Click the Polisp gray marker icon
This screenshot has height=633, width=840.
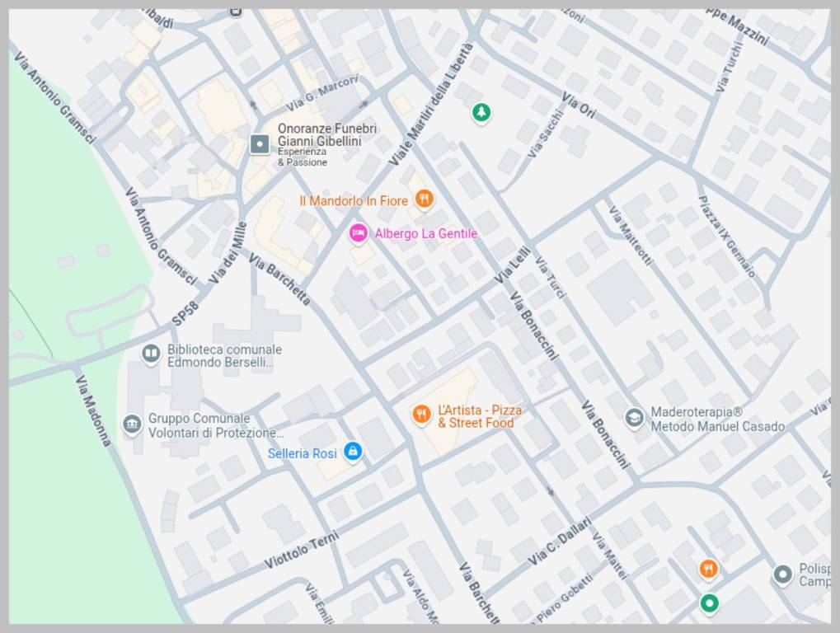781,574
